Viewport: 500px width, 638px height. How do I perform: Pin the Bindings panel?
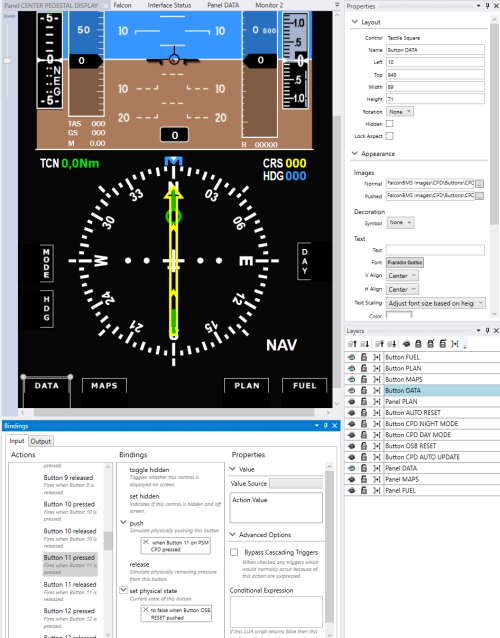(325, 426)
